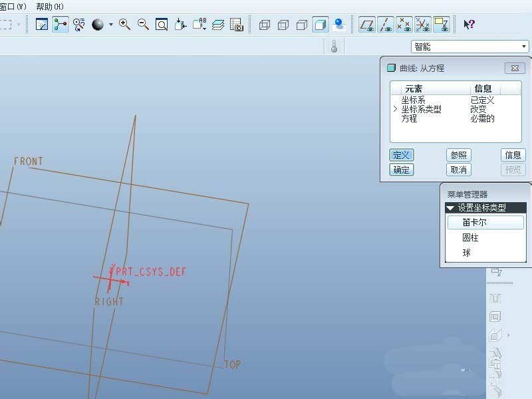Open the Layers icon

click(x=218, y=25)
